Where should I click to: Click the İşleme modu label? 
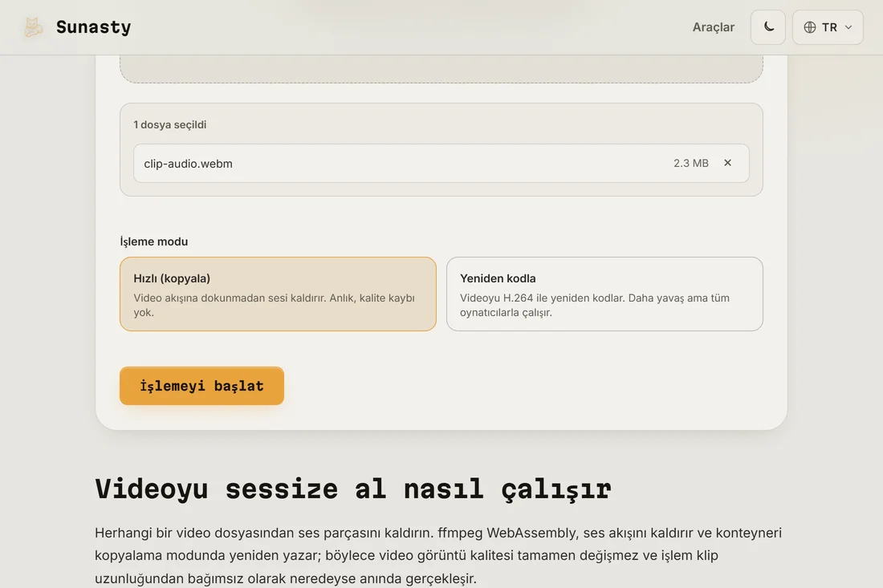click(x=154, y=241)
